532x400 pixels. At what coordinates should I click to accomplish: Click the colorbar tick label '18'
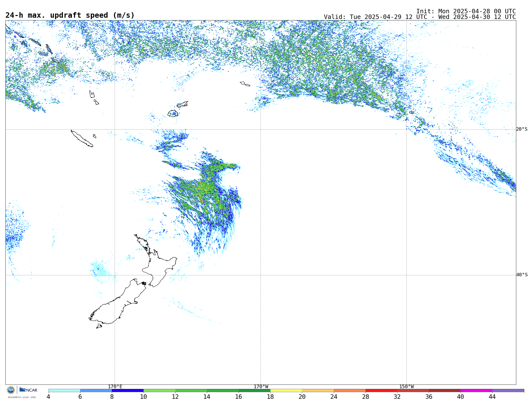(270, 397)
